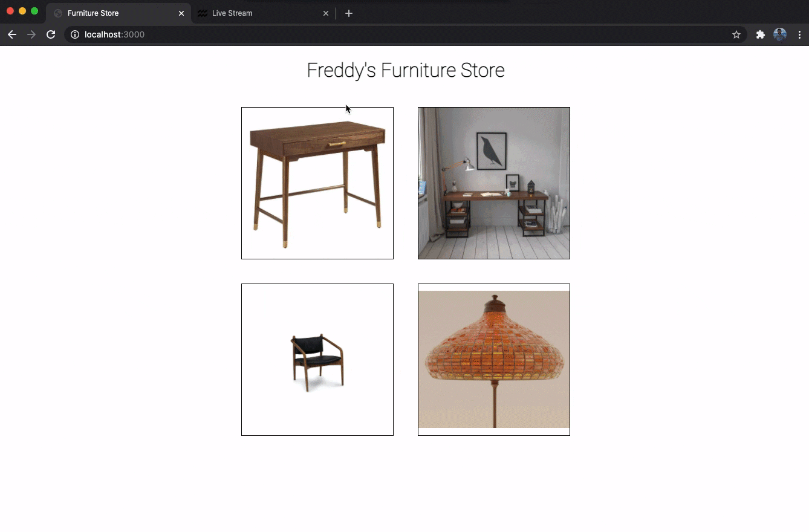The width and height of the screenshot is (809, 532).
Task: Click the browser back arrow
Action: click(x=12, y=34)
